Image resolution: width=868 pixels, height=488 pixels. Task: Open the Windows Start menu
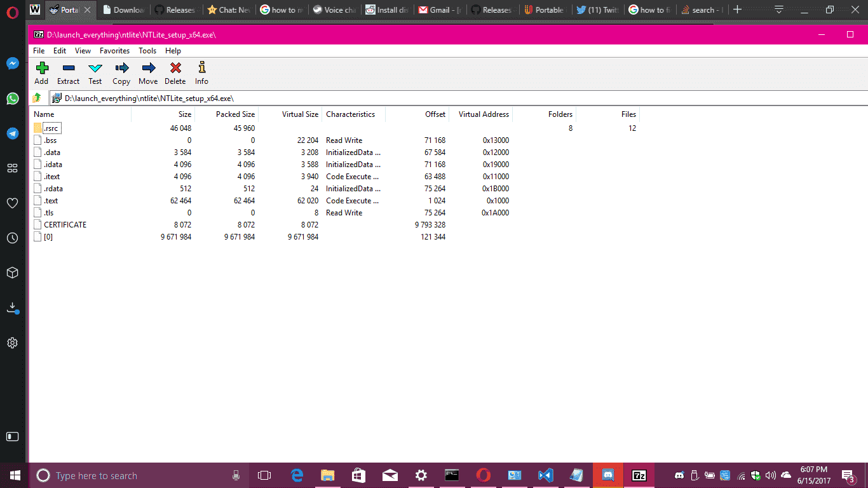tap(15, 475)
